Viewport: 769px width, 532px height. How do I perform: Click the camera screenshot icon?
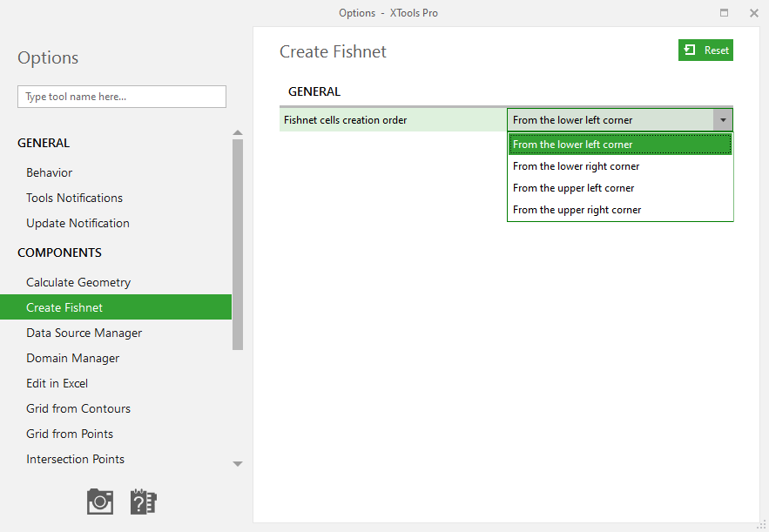[100, 502]
